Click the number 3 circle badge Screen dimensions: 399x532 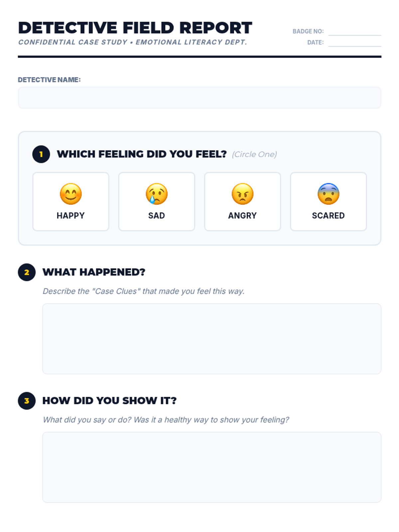[x=27, y=401]
